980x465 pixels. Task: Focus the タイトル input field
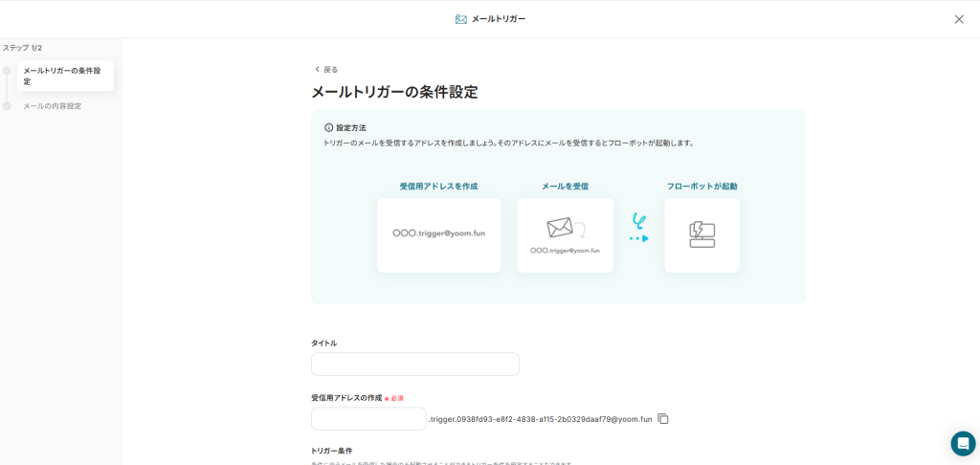click(x=414, y=365)
